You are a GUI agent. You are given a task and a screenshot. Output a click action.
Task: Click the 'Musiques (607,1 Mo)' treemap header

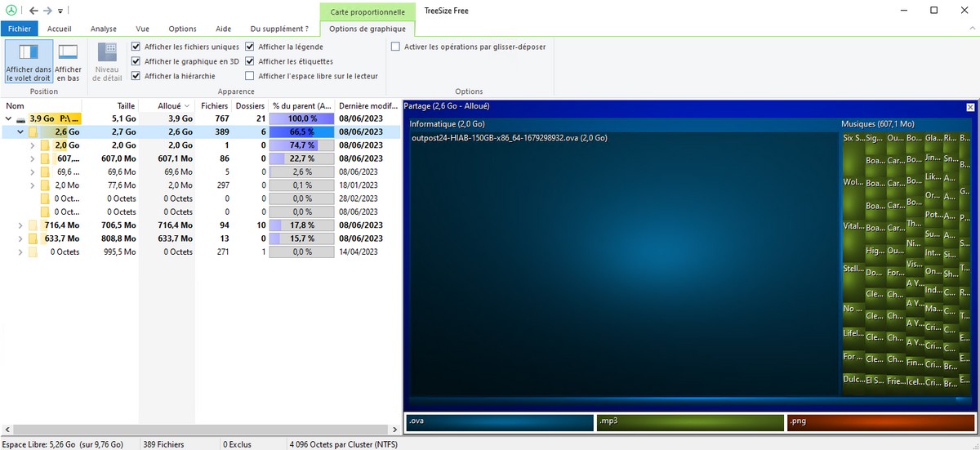(x=878, y=123)
